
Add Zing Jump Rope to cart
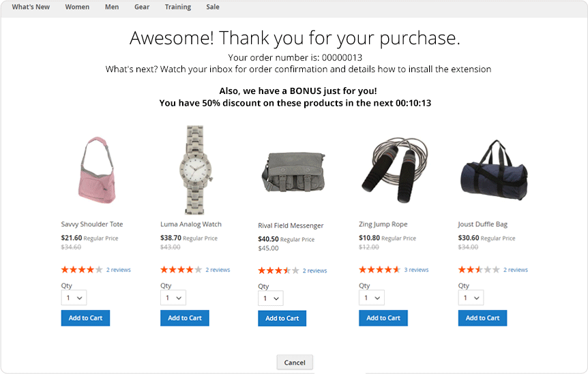[383, 318]
